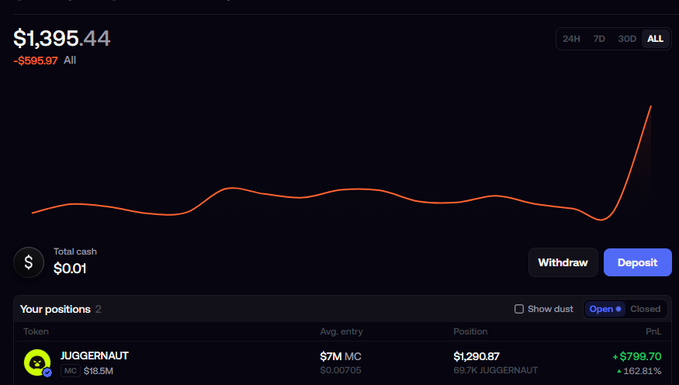Click the MC badge beside $18.5M
Viewport: 679px width, 385px height.
click(x=70, y=371)
